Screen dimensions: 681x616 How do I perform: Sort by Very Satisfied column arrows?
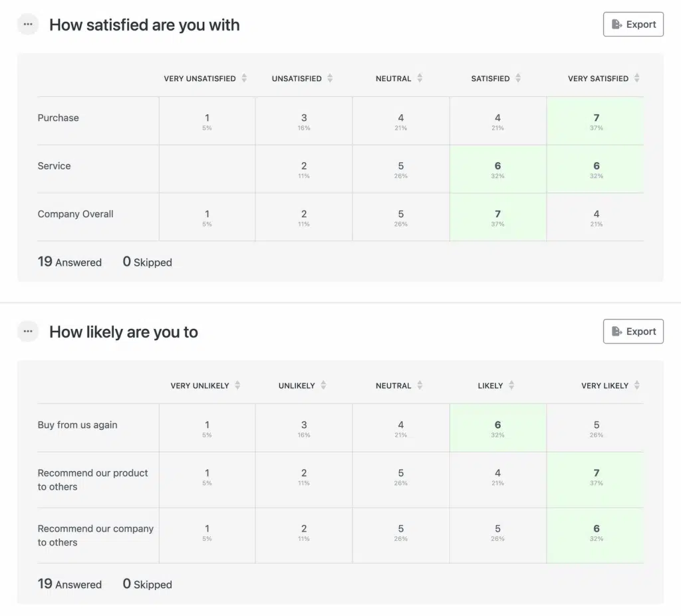point(636,78)
